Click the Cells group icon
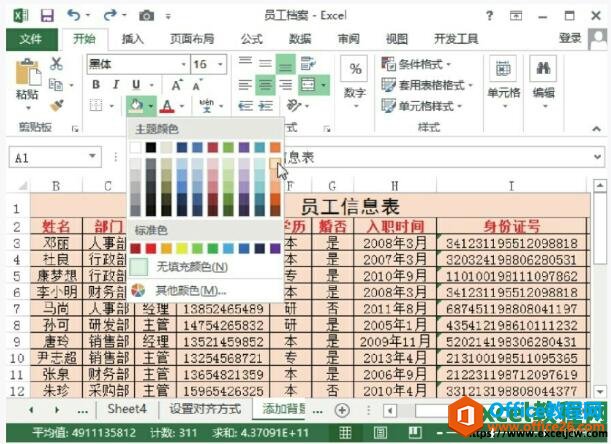 click(x=503, y=69)
